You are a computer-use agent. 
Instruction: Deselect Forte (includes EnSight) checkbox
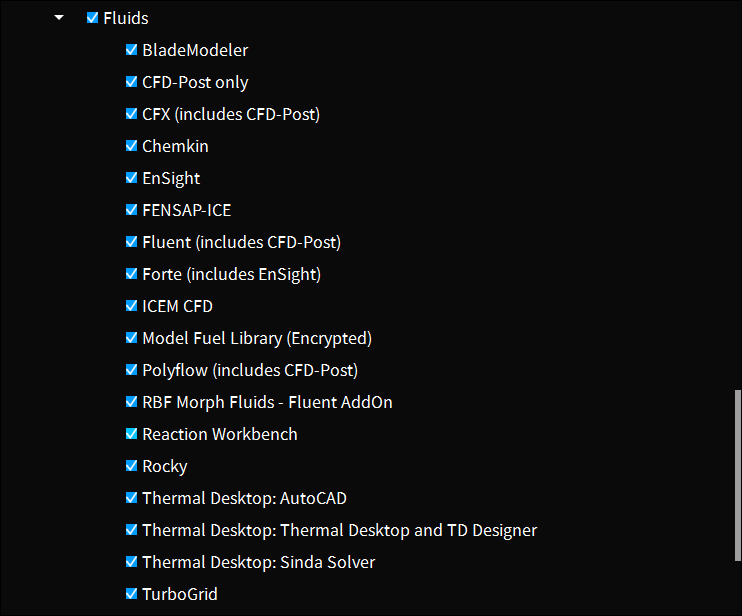point(131,274)
